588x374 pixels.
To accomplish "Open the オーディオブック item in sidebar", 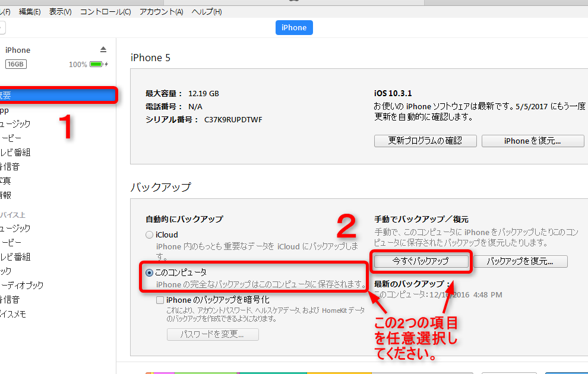I will pos(23,286).
